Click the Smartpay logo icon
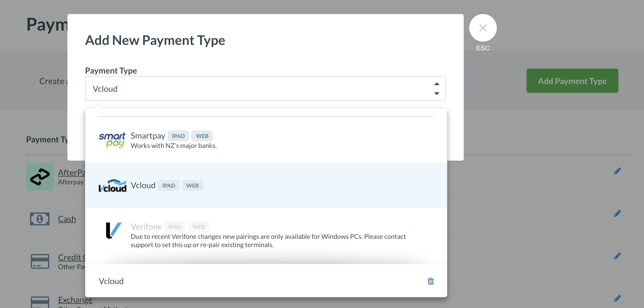This screenshot has height=308, width=644. [112, 140]
